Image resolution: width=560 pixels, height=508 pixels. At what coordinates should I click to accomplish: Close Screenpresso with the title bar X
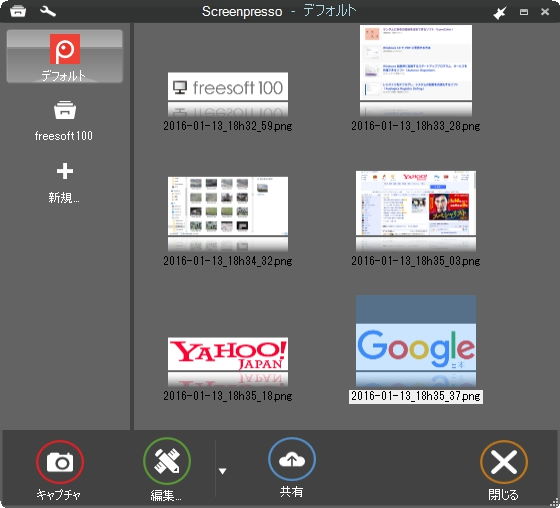545,12
